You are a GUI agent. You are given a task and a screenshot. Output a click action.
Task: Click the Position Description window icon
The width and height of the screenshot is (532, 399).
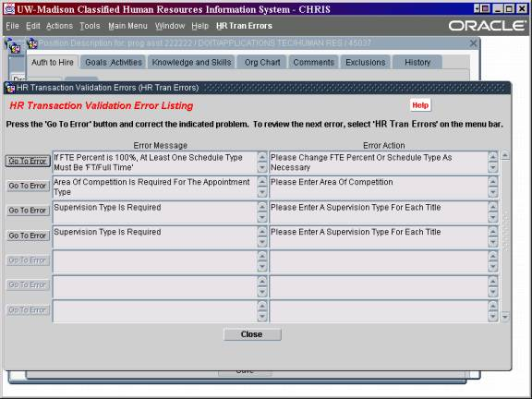pos(32,43)
